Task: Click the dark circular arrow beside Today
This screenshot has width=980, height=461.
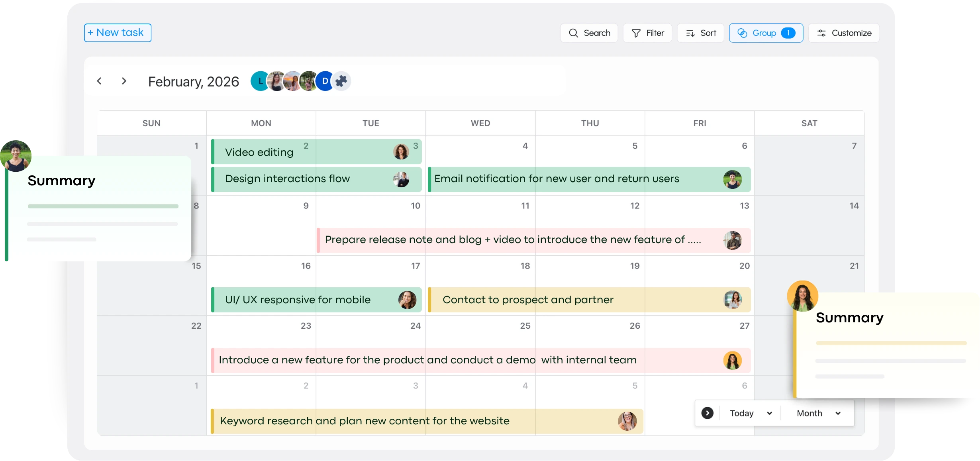Action: coord(708,413)
